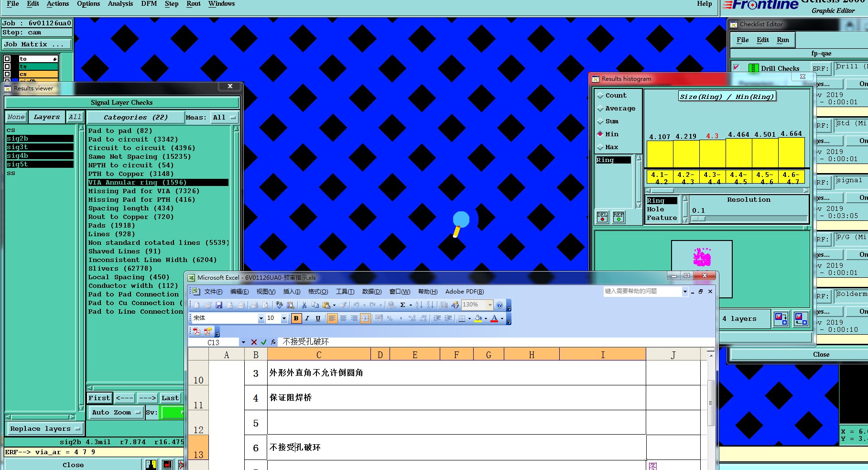
Task: Toggle the checkbox beside the 'to' layer
Action: point(7,59)
